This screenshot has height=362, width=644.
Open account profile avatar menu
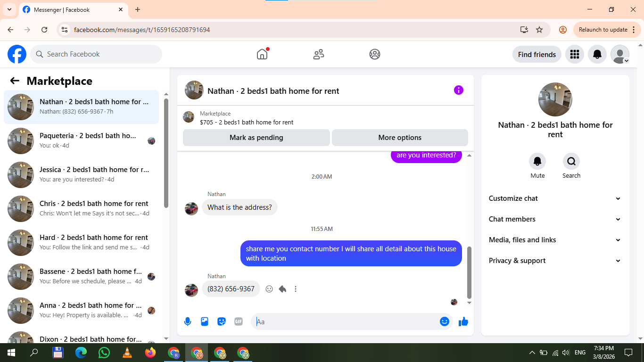[619, 54]
